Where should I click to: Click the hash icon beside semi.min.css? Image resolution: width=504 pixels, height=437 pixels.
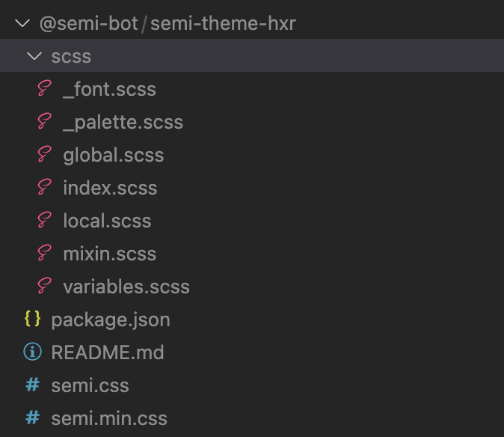click(x=32, y=418)
